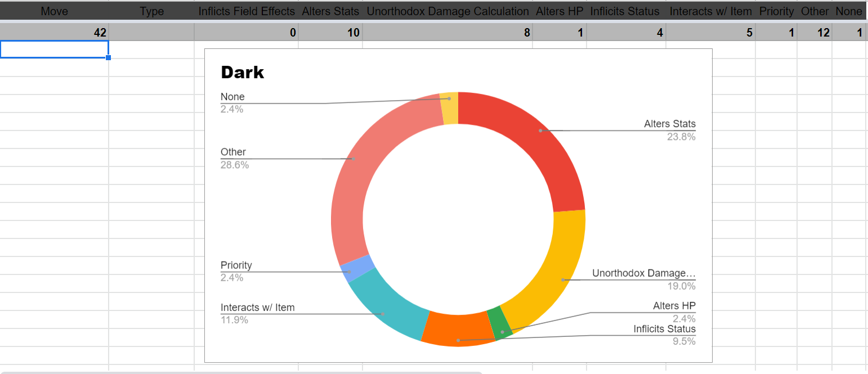The height and width of the screenshot is (374, 868).
Task: Click the Inflicits Status chart label
Action: [664, 329]
